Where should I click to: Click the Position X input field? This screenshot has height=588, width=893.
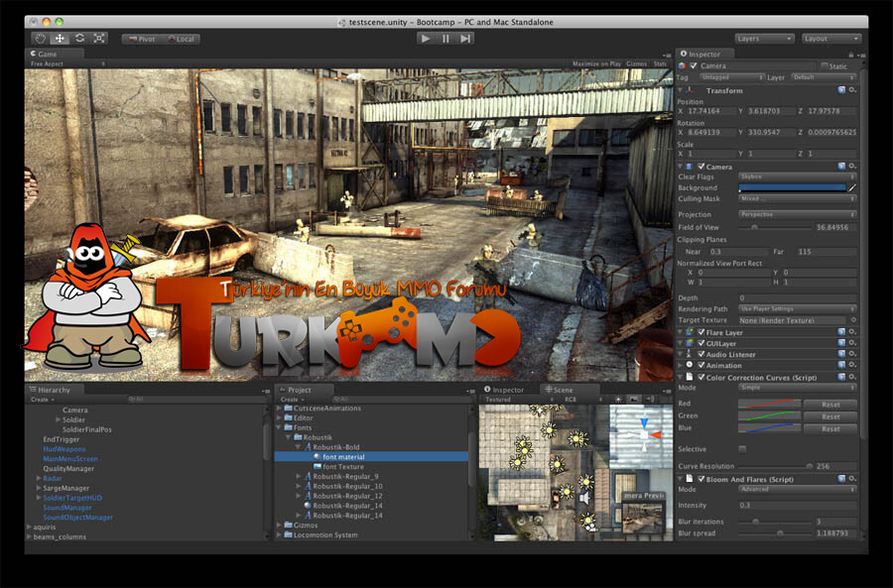coord(710,111)
